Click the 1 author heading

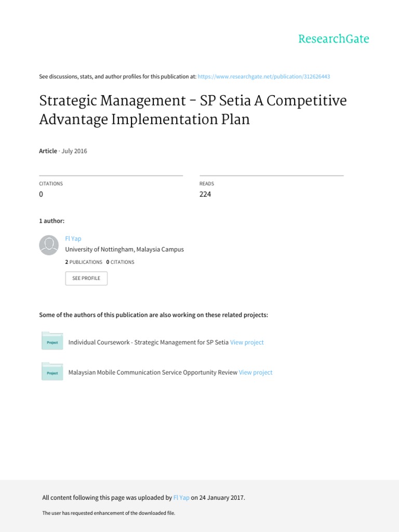51,221
